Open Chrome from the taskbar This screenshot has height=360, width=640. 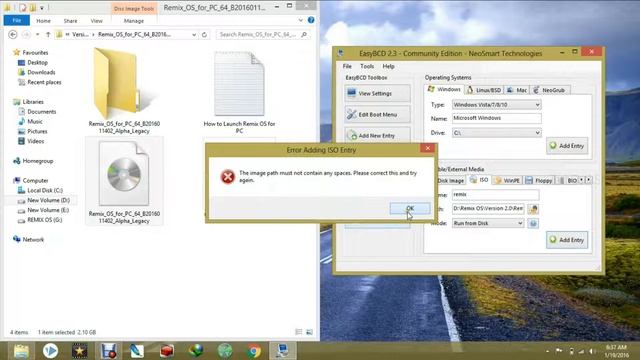point(253,351)
